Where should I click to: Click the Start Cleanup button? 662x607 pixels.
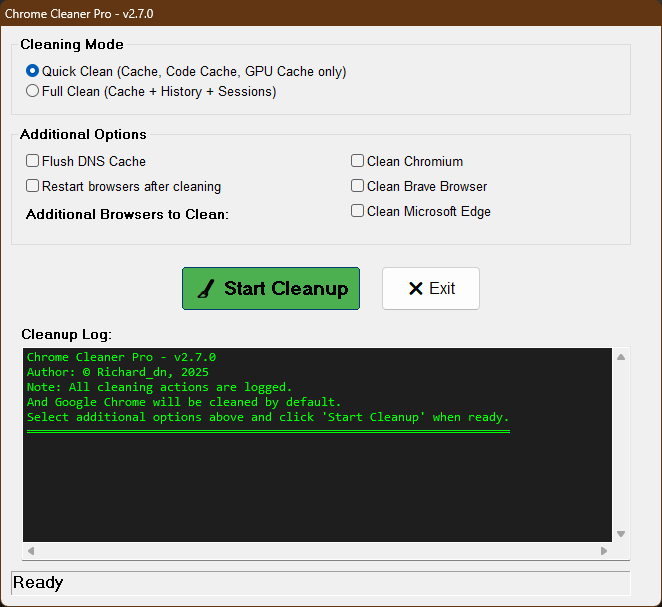[x=271, y=288]
